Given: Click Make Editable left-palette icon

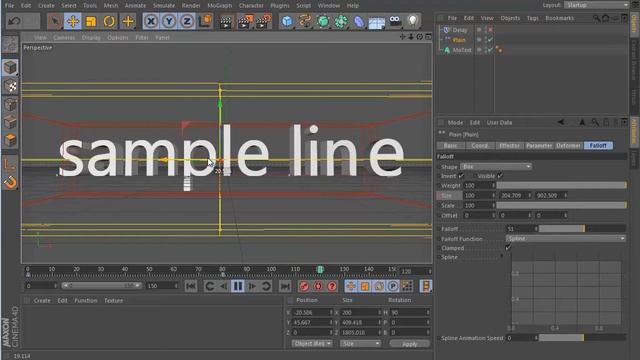Looking at the screenshot, I should [10, 45].
